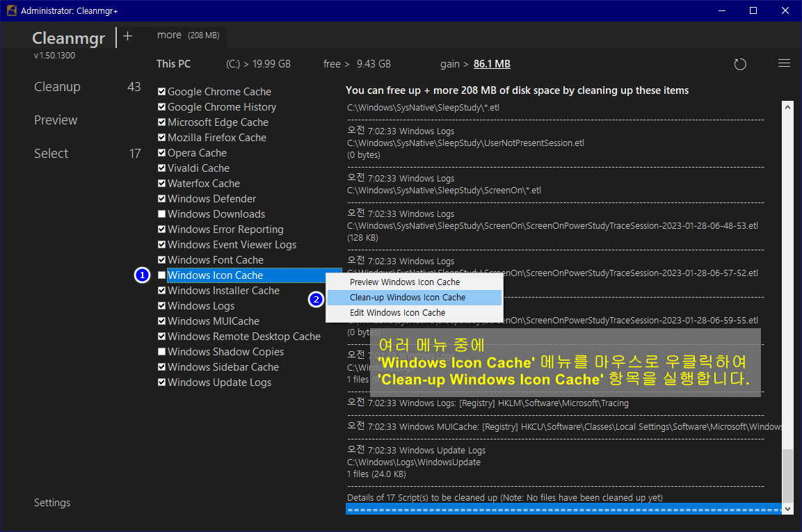
Task: Choose Clean-up Windows Icon Cache menu entry
Action: [415, 297]
